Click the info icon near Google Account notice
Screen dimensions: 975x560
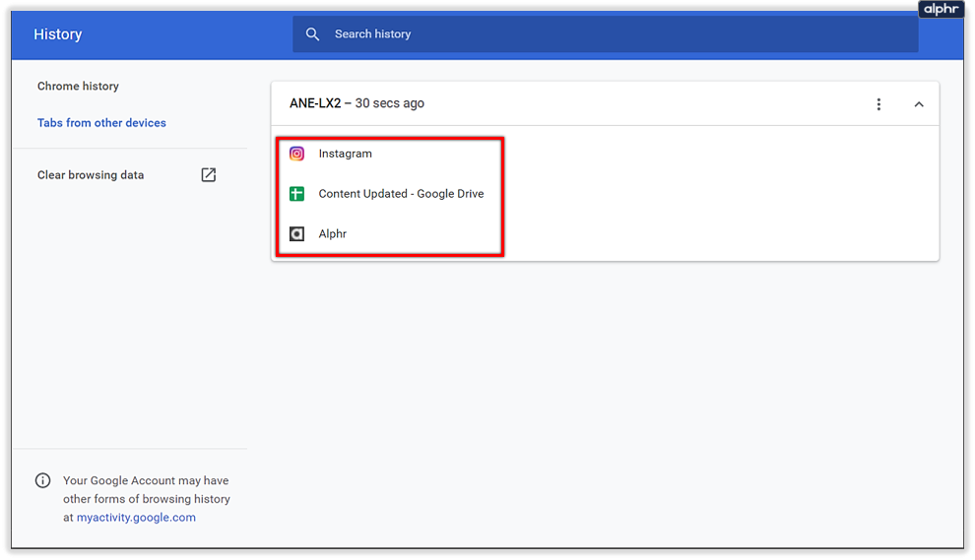click(43, 481)
